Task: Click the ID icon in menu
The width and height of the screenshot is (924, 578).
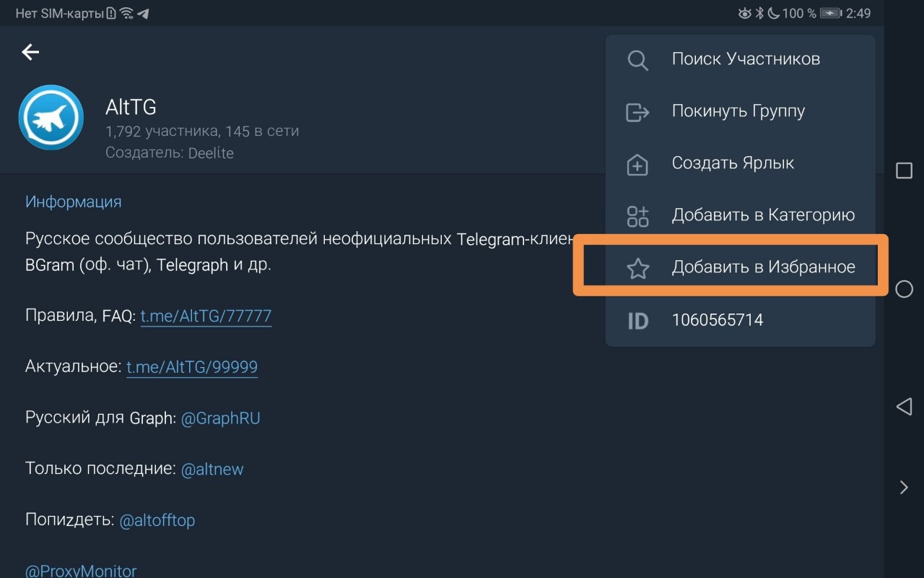Action: (x=637, y=320)
